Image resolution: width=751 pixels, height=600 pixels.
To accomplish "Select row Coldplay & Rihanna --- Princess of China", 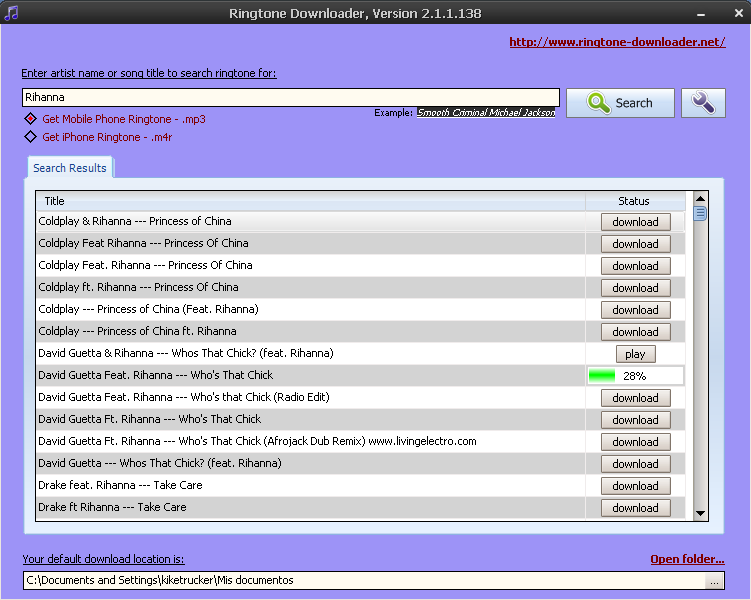I will pyautogui.click(x=310, y=221).
